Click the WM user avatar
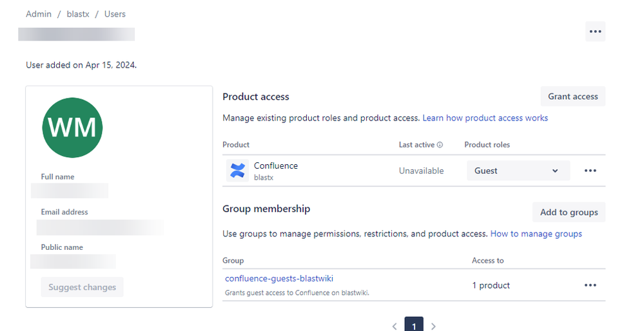Viewport: 644px width, 331px height. coord(72,128)
